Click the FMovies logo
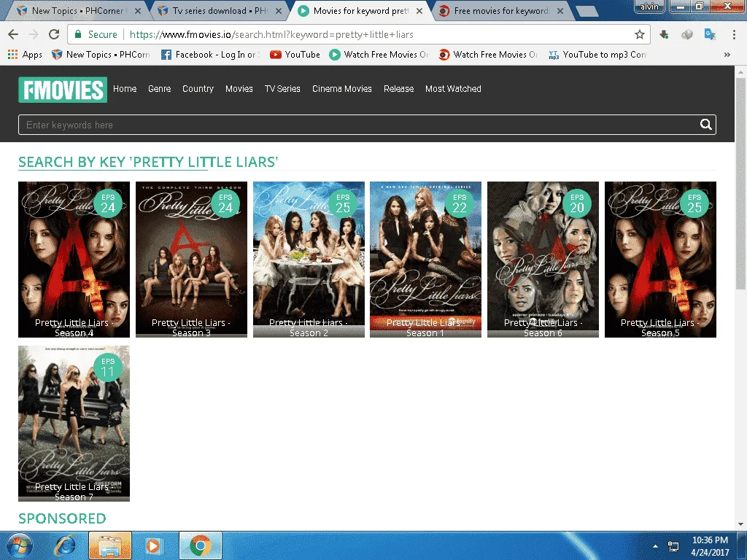The width and height of the screenshot is (747, 560). pyautogui.click(x=63, y=90)
